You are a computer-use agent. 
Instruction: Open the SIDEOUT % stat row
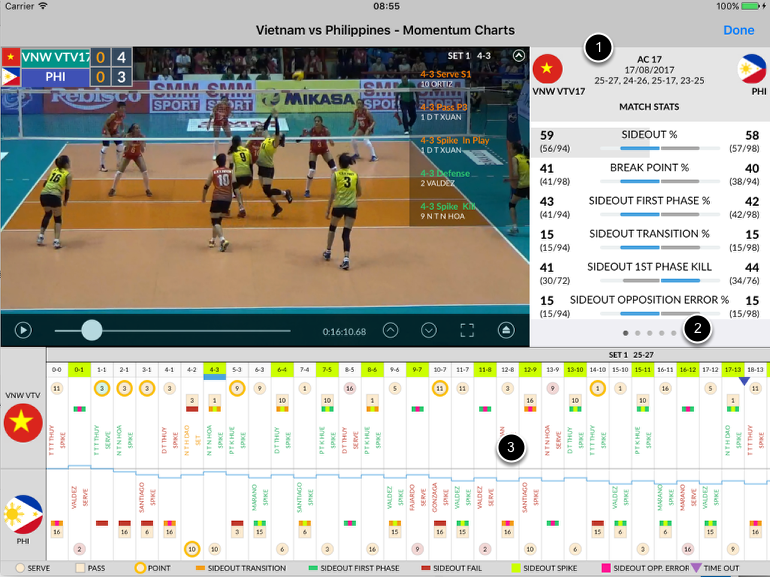pos(651,140)
